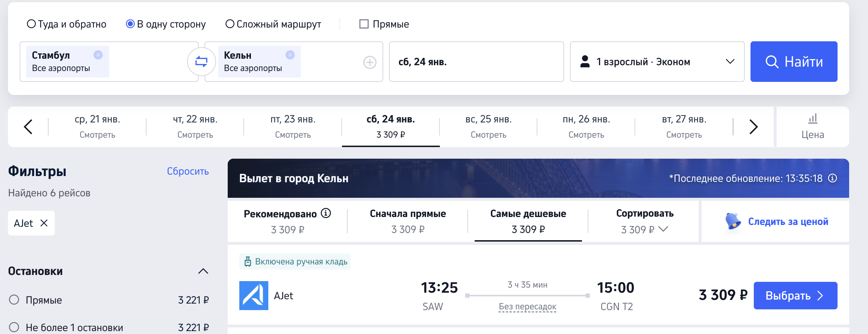Remove the AJet filter chip

pyautogui.click(x=44, y=223)
